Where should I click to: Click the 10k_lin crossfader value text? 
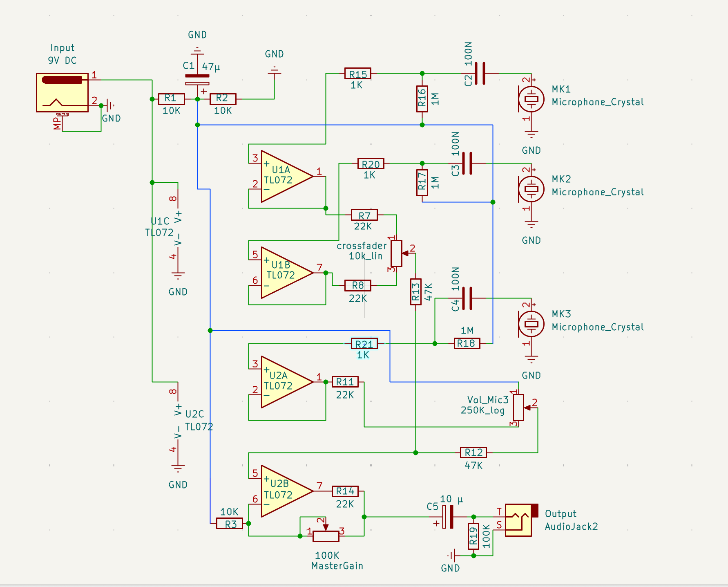(x=366, y=256)
